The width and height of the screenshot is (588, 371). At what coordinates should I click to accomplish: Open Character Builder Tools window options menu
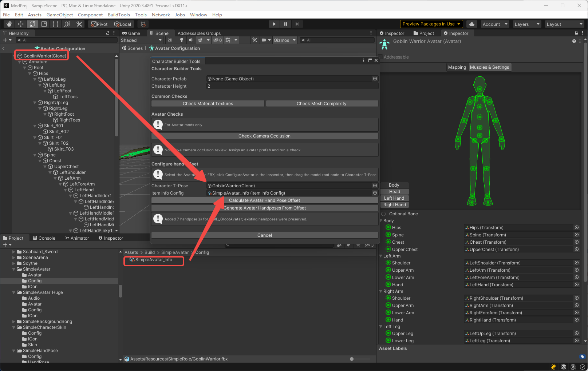pyautogui.click(x=364, y=60)
